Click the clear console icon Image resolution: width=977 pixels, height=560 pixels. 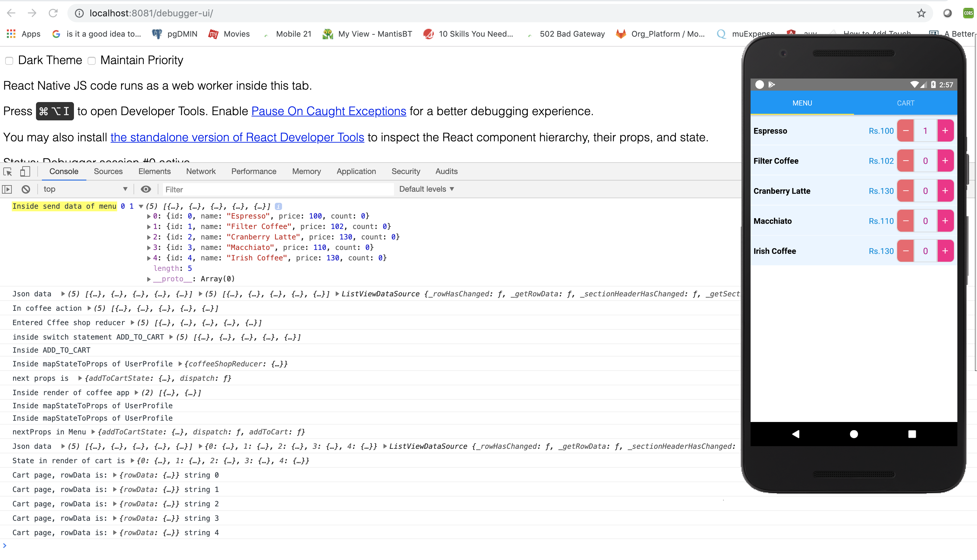(26, 189)
